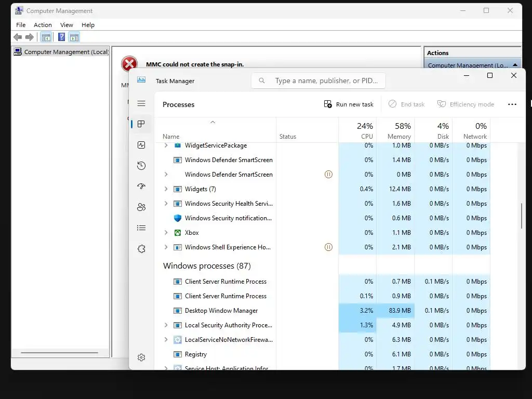Click Run new task button
The width and height of the screenshot is (532, 399).
(x=349, y=104)
